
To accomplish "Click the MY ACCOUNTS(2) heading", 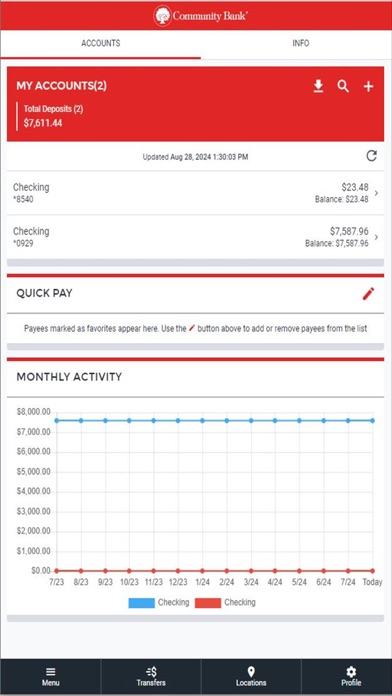I will click(61, 86).
